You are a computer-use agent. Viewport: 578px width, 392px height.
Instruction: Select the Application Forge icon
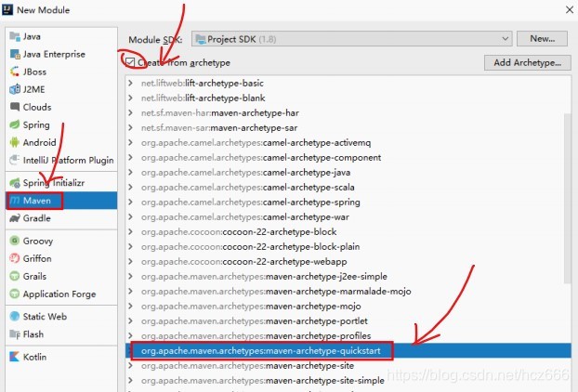15,294
